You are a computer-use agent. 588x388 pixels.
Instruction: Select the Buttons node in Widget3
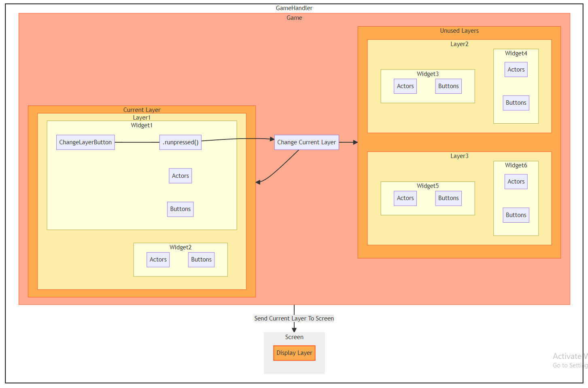click(448, 86)
